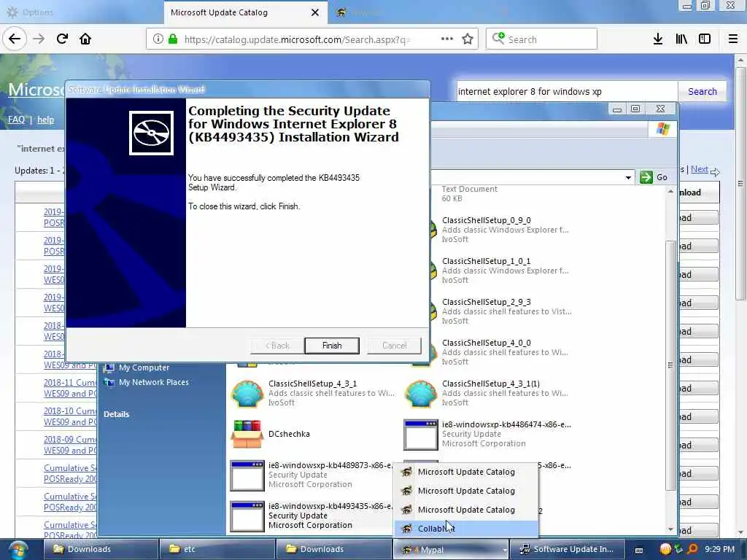Click the orange tray notification icon

665,550
